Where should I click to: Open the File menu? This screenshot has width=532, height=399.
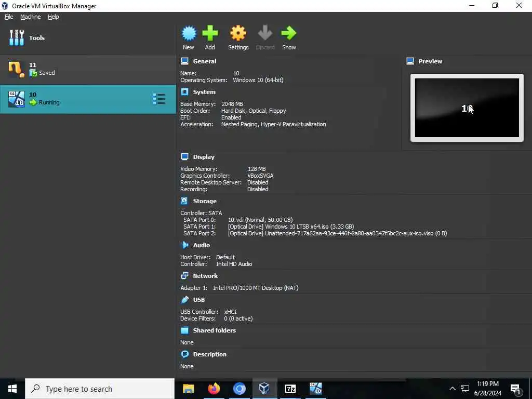pyautogui.click(x=9, y=17)
